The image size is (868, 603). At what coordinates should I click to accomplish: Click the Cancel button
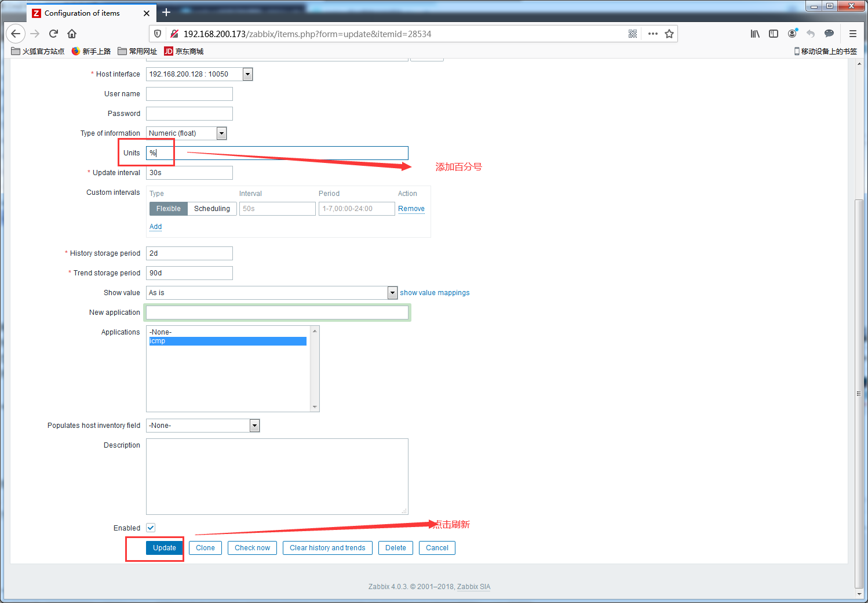point(437,548)
